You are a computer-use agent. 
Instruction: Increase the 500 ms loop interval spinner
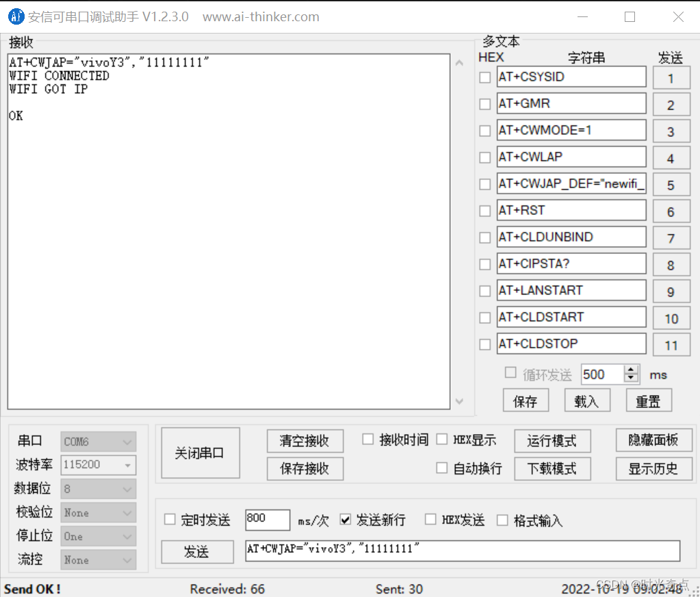click(x=630, y=370)
